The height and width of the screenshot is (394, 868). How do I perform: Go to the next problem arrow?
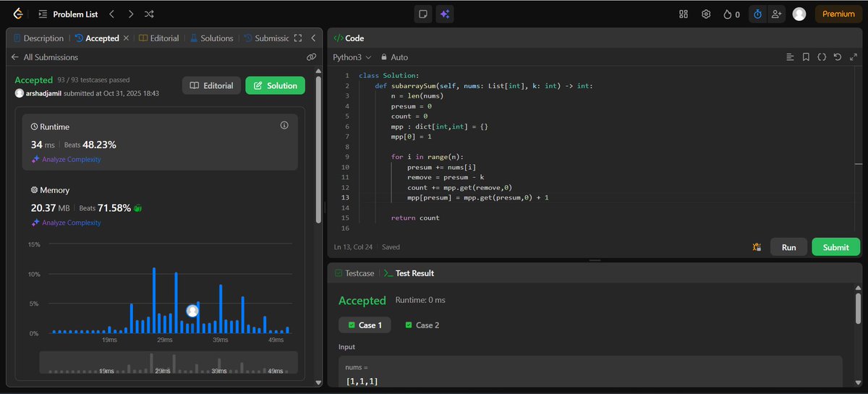tap(130, 14)
